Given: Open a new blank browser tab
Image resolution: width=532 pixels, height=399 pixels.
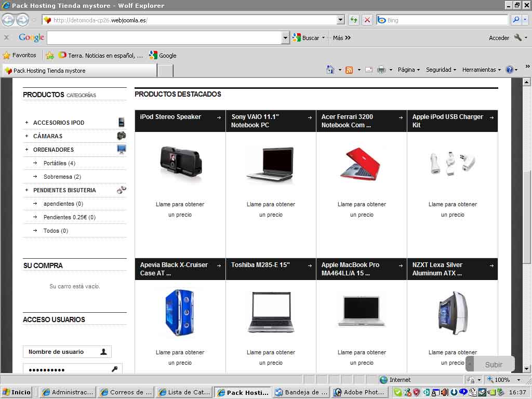Looking at the screenshot, I should coord(166,71).
